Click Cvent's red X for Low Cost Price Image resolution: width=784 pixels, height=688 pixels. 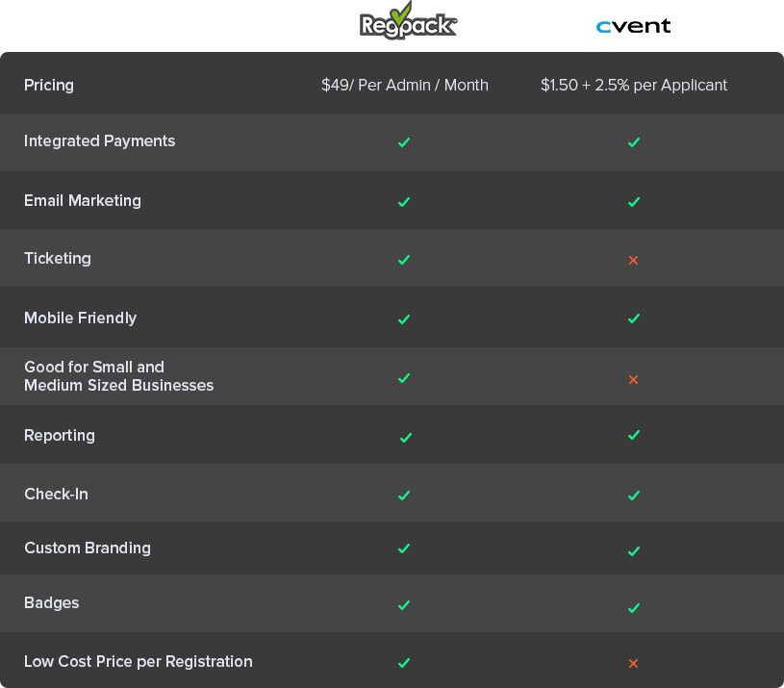633,663
